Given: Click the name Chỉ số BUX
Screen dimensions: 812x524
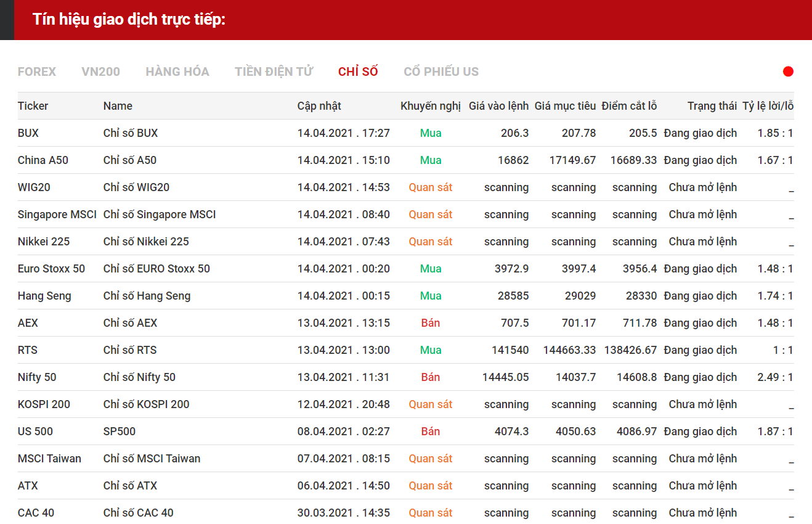Looking at the screenshot, I should [x=131, y=133].
